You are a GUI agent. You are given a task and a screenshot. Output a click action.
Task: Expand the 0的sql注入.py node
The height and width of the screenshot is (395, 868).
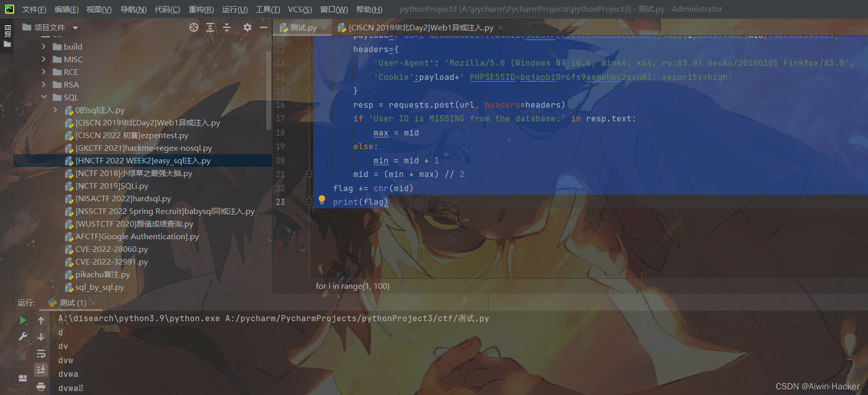coord(55,110)
